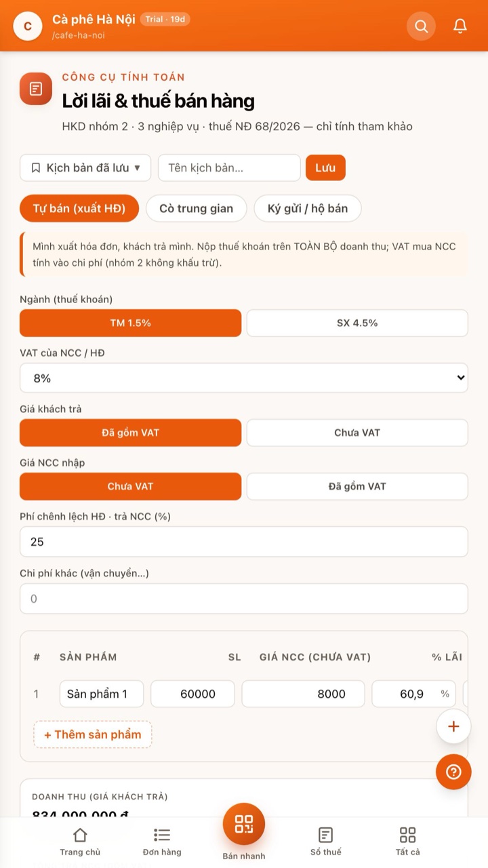Viewport: 488px width, 868px height.
Task: Choose Chưa VAT for Giá khách trả
Action: 357,433
